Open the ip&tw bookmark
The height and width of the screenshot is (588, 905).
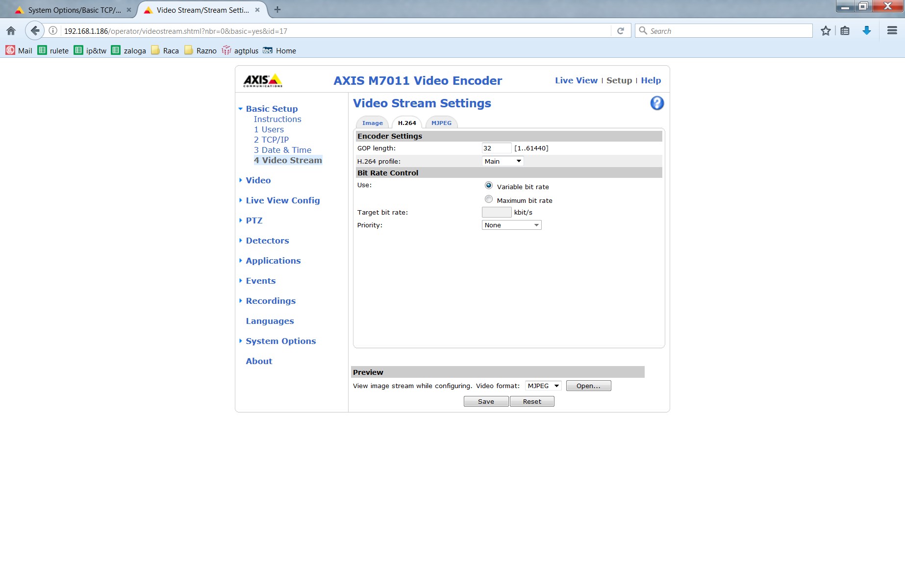(x=90, y=50)
